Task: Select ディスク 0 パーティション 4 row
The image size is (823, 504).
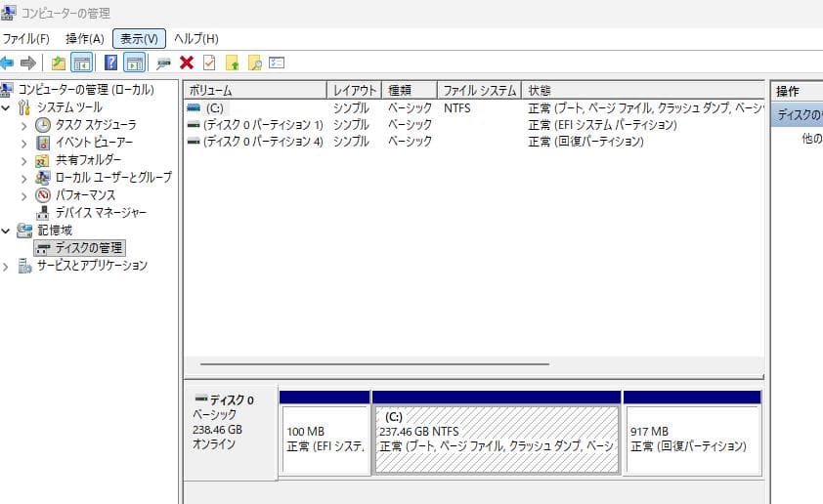Action: click(x=474, y=142)
